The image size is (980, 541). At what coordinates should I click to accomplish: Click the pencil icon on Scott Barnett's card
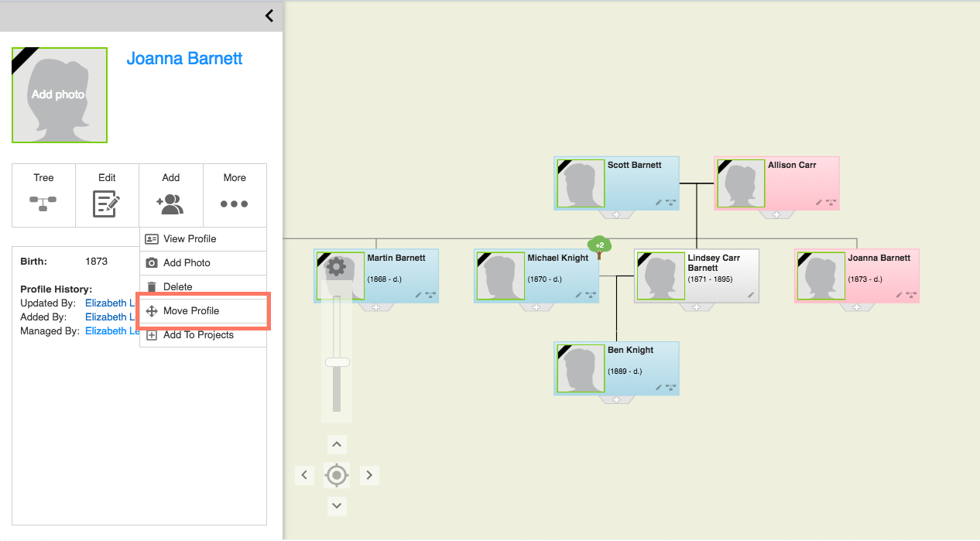[x=659, y=202]
